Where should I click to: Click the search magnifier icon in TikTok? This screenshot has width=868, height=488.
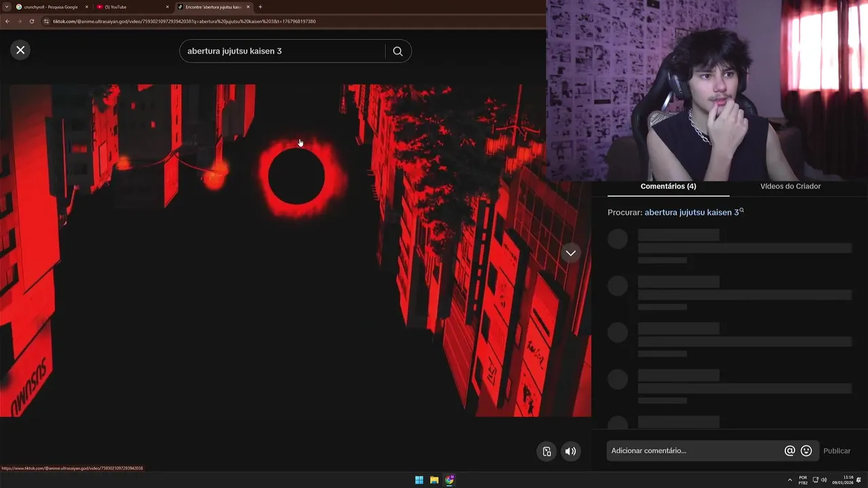[398, 51]
